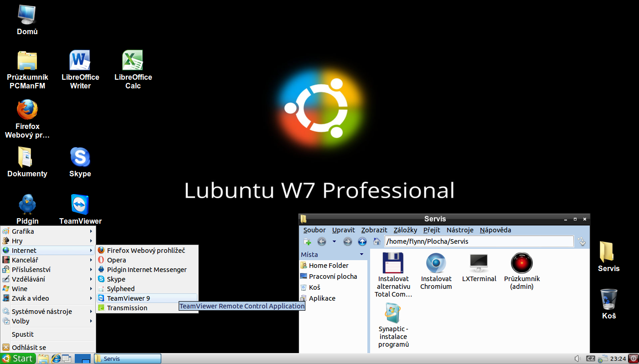The width and height of the screenshot is (639, 364).
Task: Click the red power button on taskbar
Action: (x=634, y=359)
